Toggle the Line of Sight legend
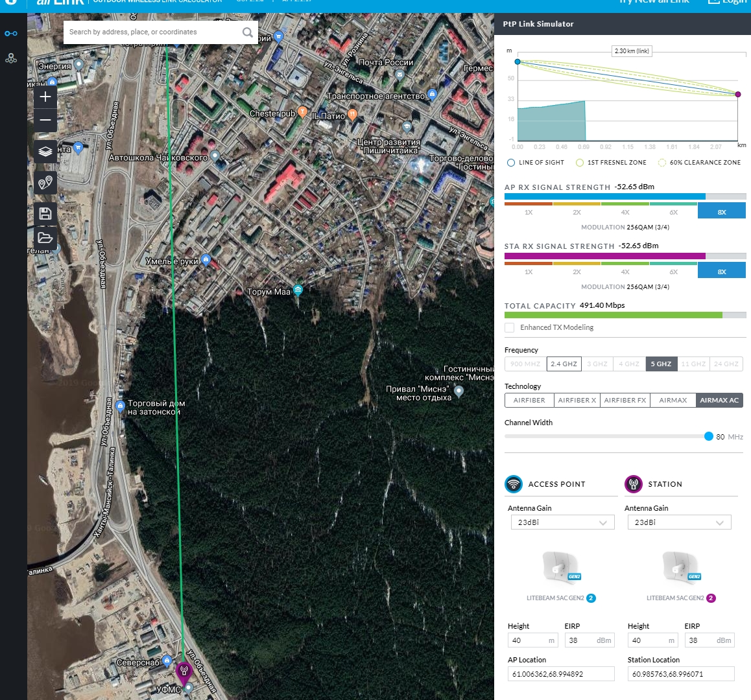 pos(536,163)
